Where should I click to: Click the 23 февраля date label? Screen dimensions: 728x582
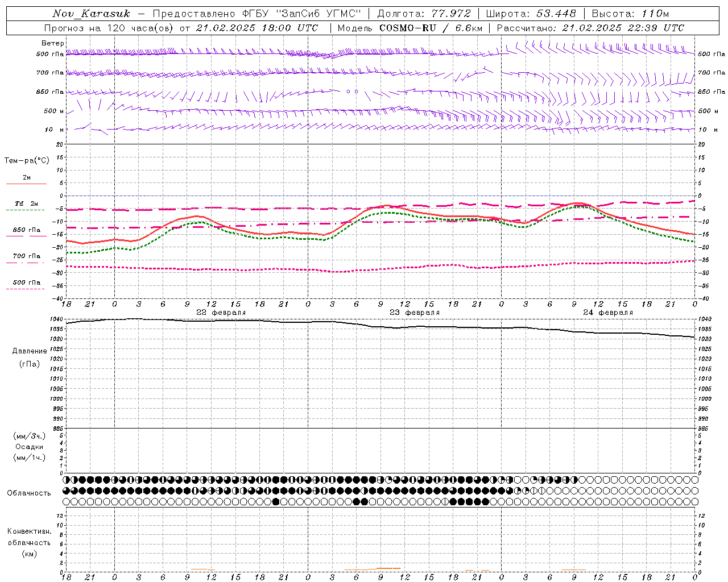point(415,313)
